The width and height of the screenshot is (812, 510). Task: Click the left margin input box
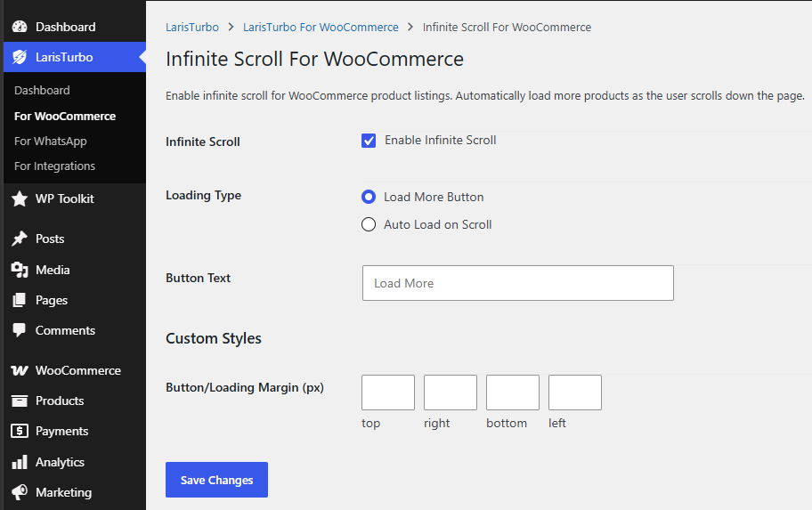click(575, 393)
